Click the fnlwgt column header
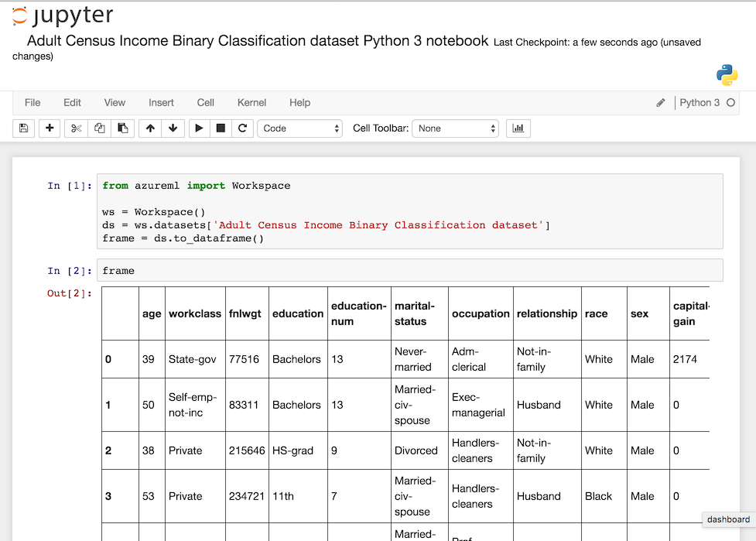This screenshot has width=756, height=541. (x=245, y=313)
